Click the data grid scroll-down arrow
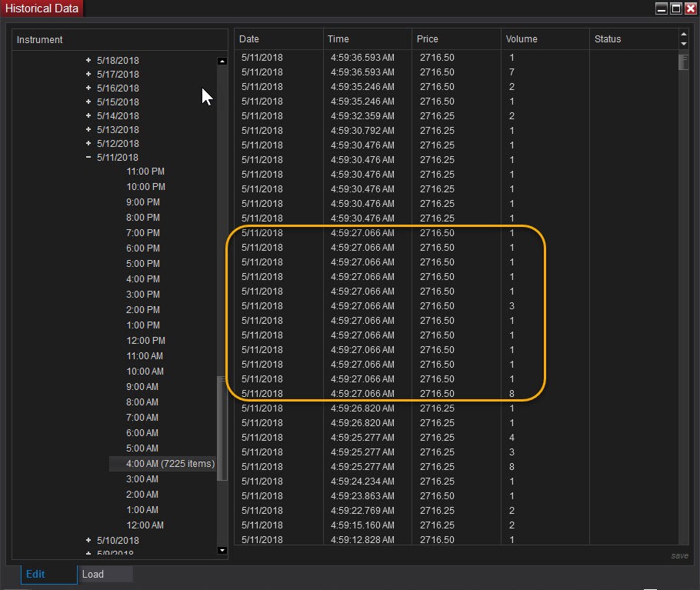700x590 pixels. coord(684,44)
